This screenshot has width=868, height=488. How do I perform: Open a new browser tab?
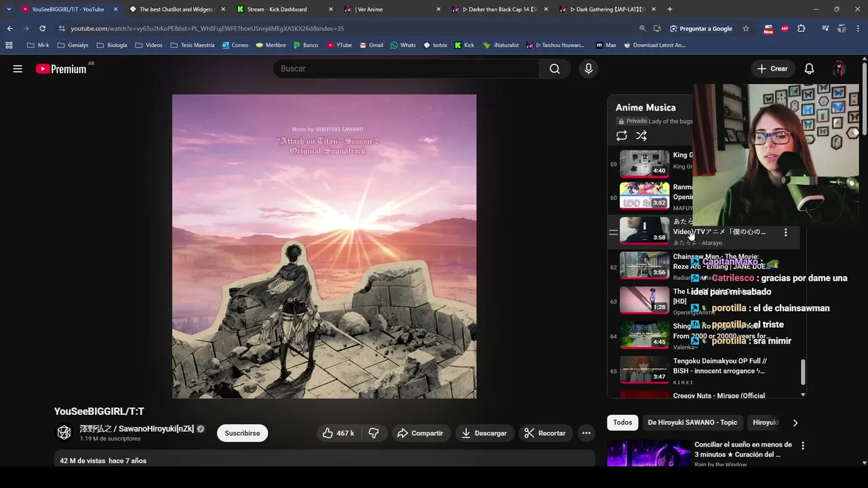(670, 9)
